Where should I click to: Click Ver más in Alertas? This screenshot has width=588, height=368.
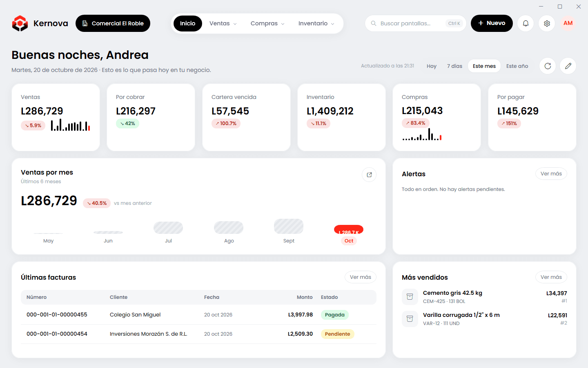tap(551, 174)
